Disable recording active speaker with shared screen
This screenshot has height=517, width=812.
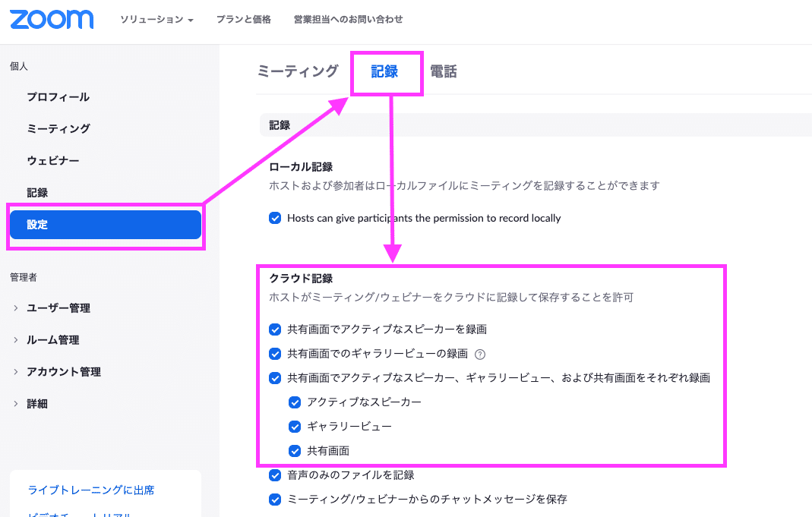pos(275,329)
